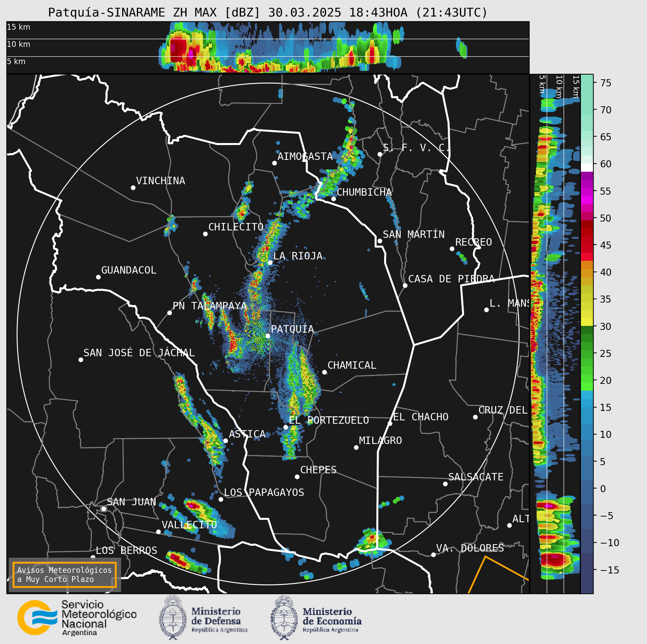The width and height of the screenshot is (647, 644).
Task: Click the El Portezuelo marker
Action: (x=286, y=427)
